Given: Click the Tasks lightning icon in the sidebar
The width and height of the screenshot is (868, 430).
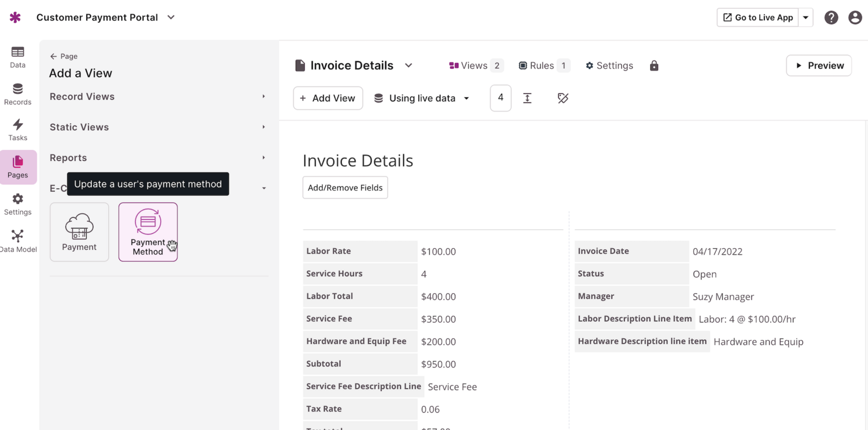Looking at the screenshot, I should pos(17,128).
